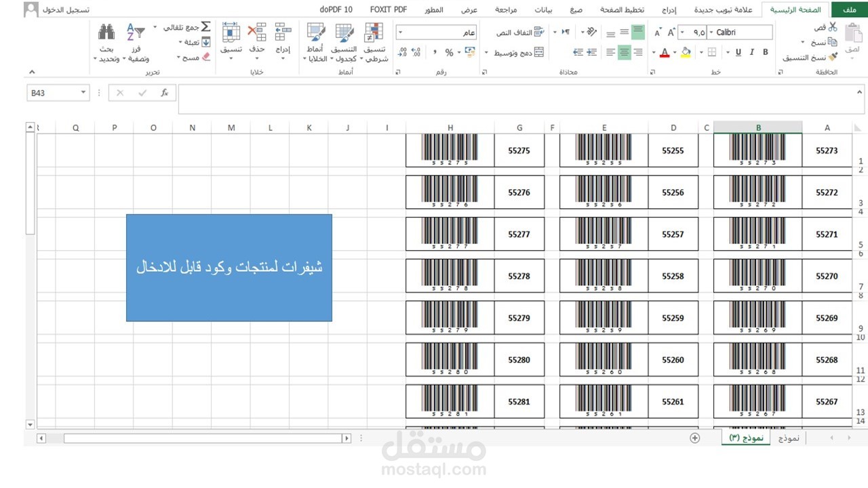The image size is (868, 488).
Task: Click the Percent Style icon
Action: (x=449, y=52)
